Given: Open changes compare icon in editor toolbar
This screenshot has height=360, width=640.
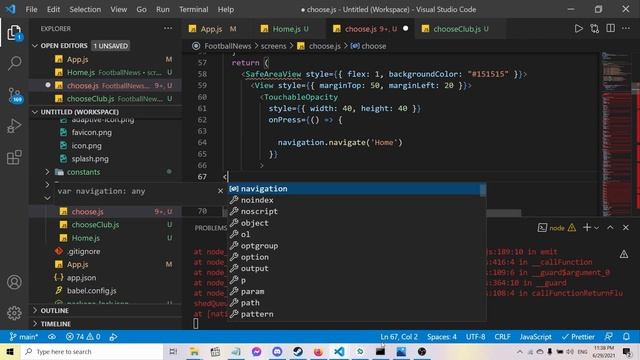Looking at the screenshot, I should point(595,29).
